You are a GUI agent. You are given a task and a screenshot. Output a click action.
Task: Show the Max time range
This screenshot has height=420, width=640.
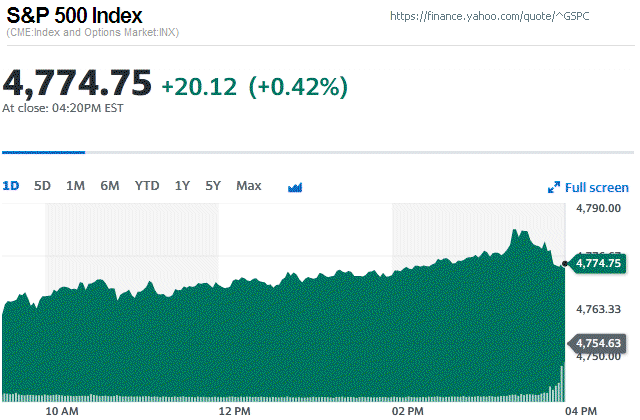click(249, 186)
